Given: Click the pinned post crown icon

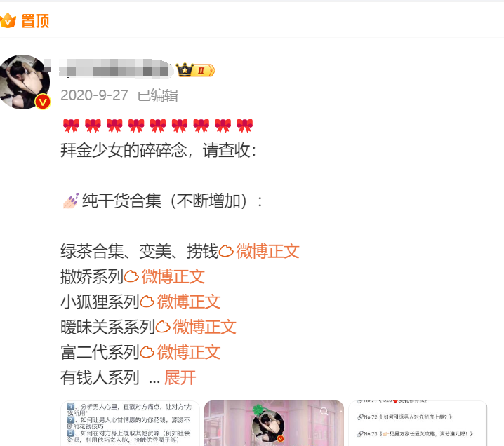Looking at the screenshot, I should coord(8,21).
